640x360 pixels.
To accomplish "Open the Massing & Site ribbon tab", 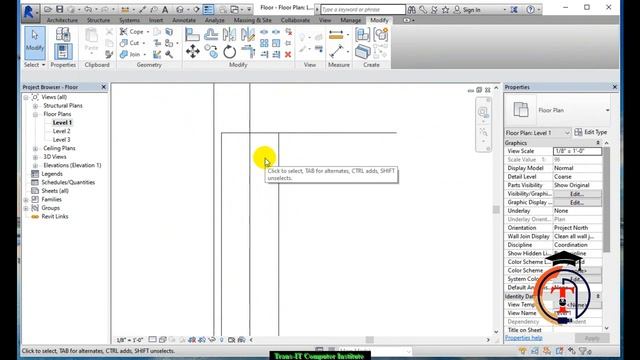I will pos(252,20).
